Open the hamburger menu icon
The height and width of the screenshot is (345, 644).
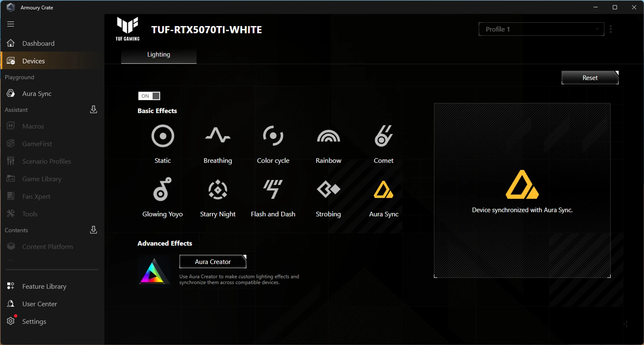11,24
